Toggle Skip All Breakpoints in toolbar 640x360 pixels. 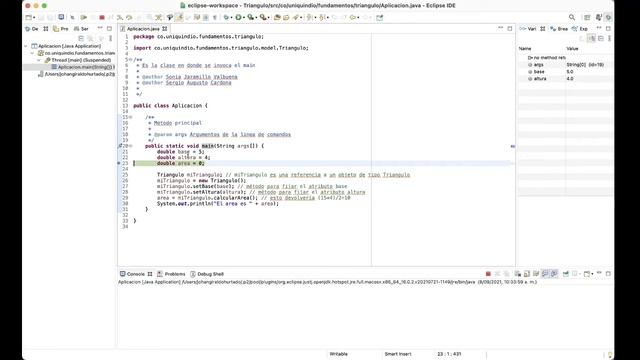pos(72,18)
